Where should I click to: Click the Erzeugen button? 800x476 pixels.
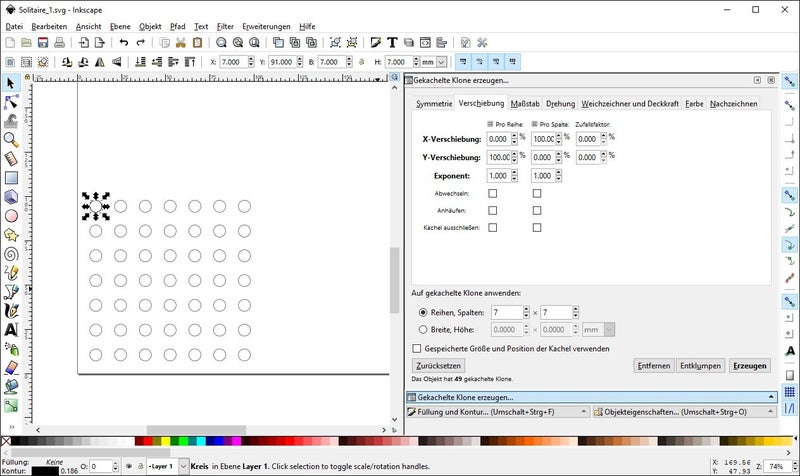pyautogui.click(x=749, y=366)
